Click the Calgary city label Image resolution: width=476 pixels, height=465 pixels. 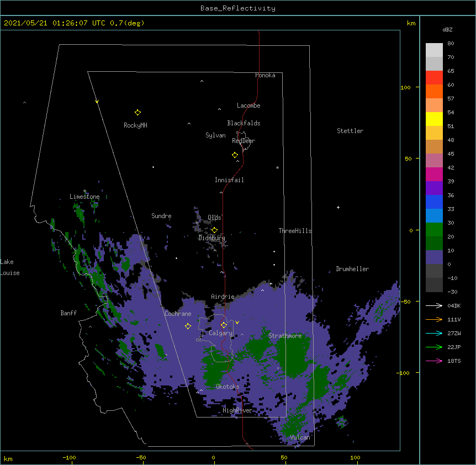click(x=220, y=333)
